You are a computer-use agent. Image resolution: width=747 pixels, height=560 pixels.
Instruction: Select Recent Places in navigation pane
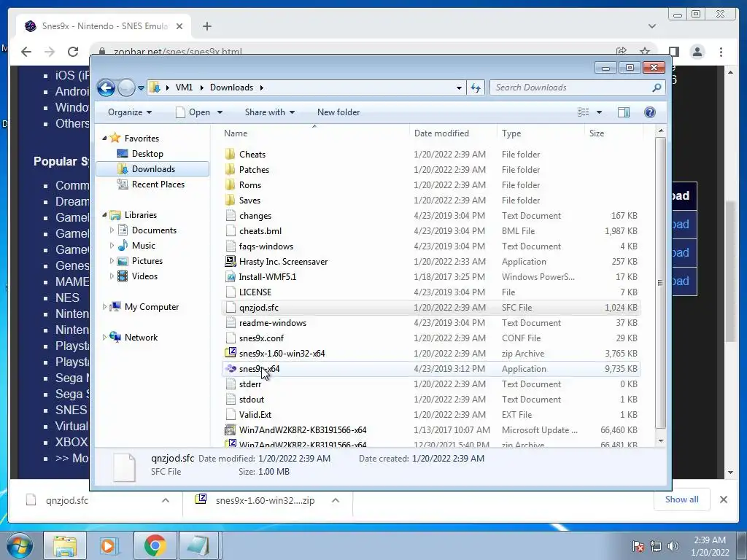click(158, 184)
